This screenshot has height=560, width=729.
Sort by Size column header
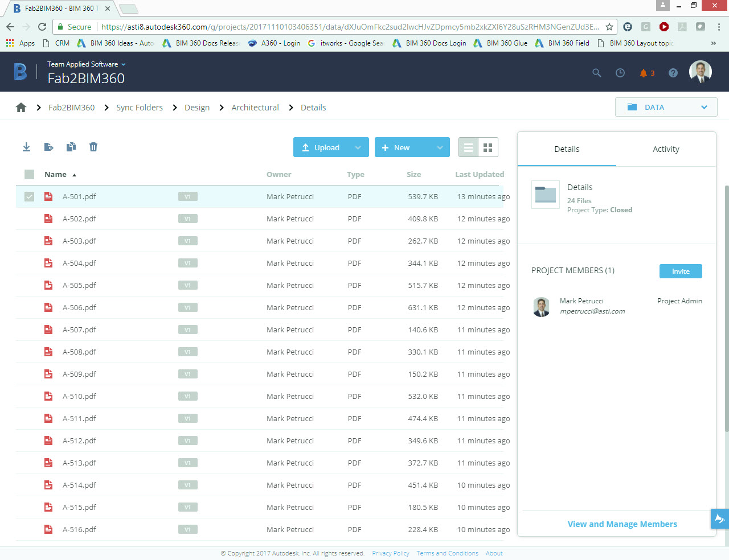coord(414,175)
